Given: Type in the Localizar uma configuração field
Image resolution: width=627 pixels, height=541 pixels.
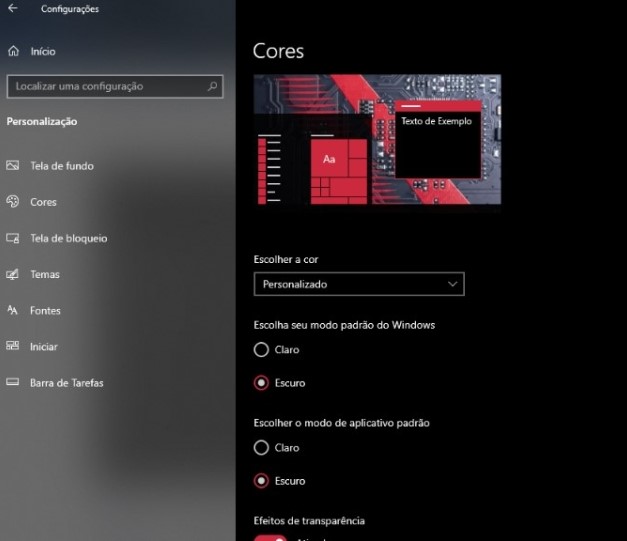Looking at the screenshot, I should 105,87.
